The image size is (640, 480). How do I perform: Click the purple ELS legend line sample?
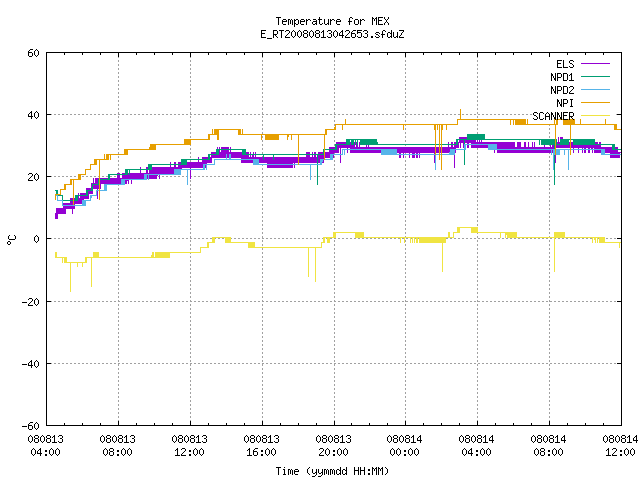coord(595,64)
